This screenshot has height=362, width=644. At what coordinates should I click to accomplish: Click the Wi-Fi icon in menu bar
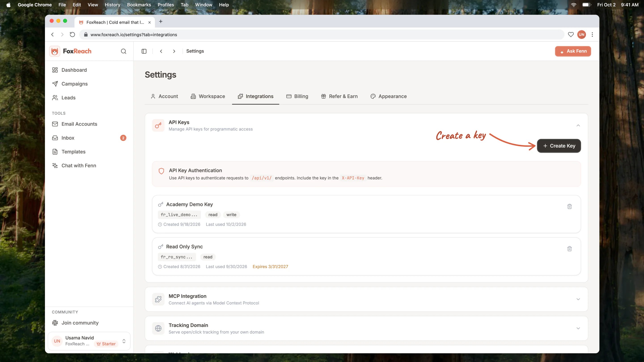pos(574,5)
